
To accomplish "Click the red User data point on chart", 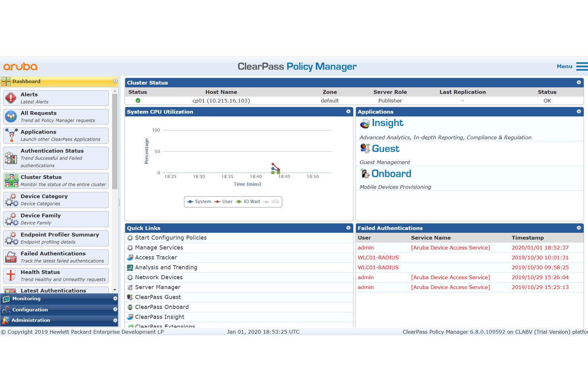I will coord(273,164).
